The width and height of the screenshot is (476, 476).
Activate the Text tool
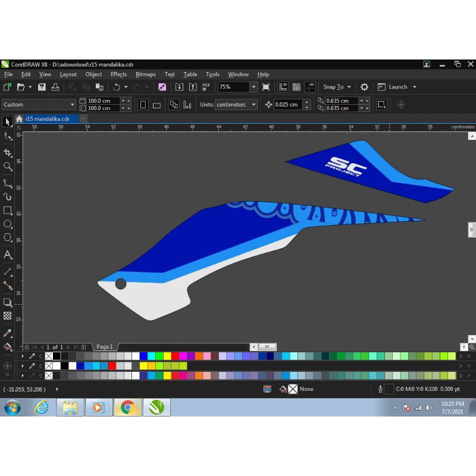[x=7, y=254]
